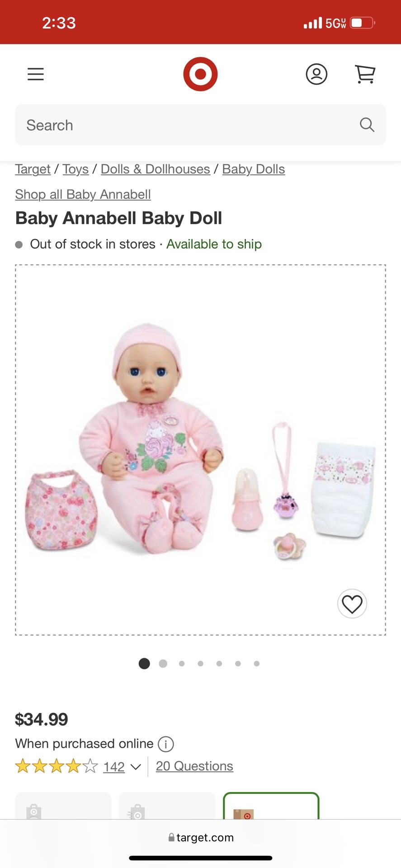Open the 142 reviews link
401x868 pixels.
(114, 767)
